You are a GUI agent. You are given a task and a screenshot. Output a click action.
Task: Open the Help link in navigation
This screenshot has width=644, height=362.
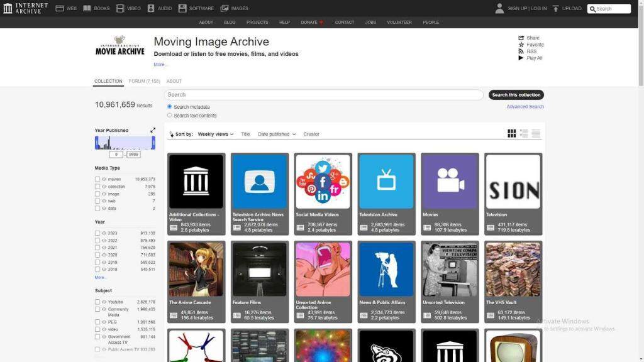284,22
